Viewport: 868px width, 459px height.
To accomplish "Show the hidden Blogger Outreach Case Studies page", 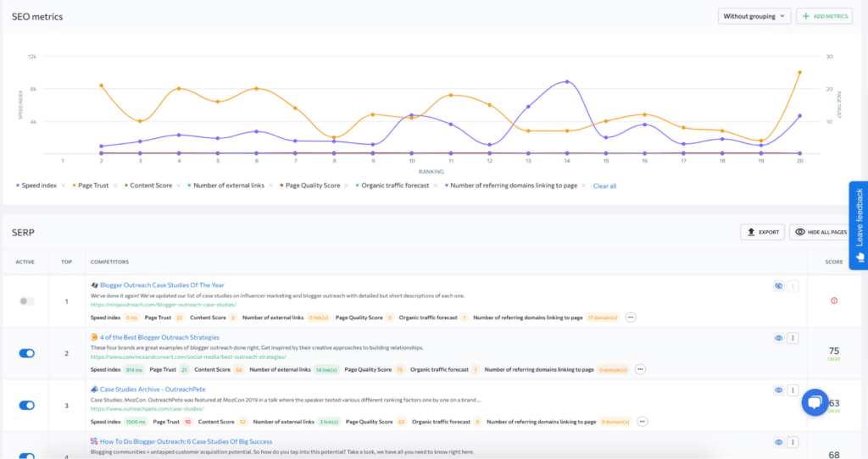I will click(778, 286).
